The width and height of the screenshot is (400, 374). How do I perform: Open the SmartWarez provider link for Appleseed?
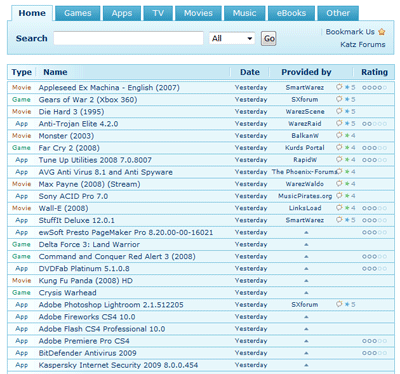coord(305,87)
